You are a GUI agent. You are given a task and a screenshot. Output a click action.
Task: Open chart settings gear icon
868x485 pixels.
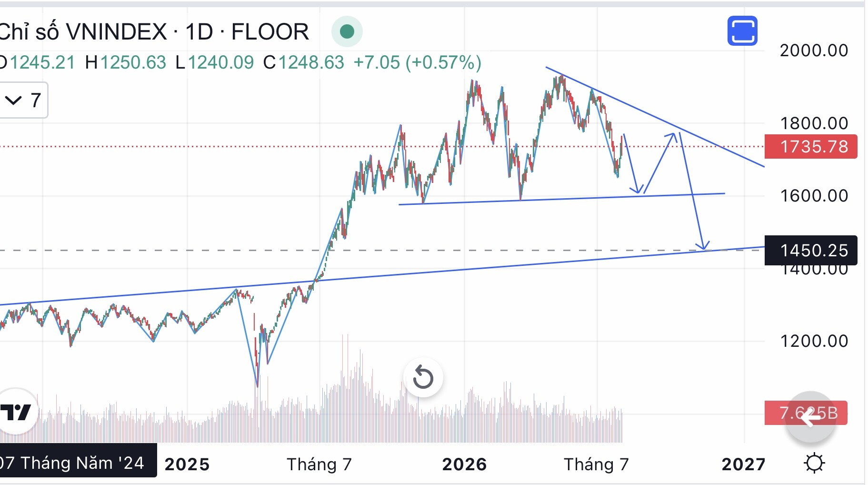point(814,463)
